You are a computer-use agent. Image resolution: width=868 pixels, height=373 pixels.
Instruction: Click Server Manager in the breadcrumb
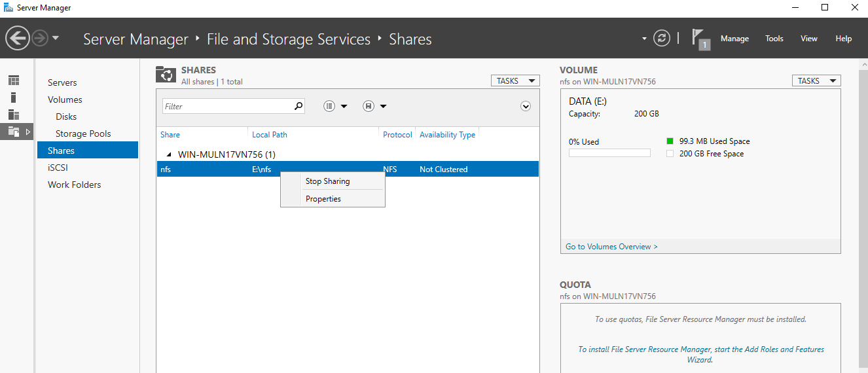coord(136,39)
